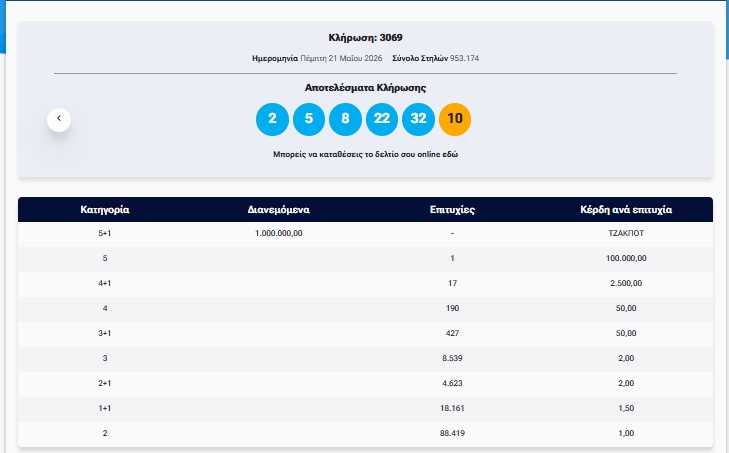Select the Κλήρωση: 3069 title
Screen dimensions: 729x453
point(365,38)
